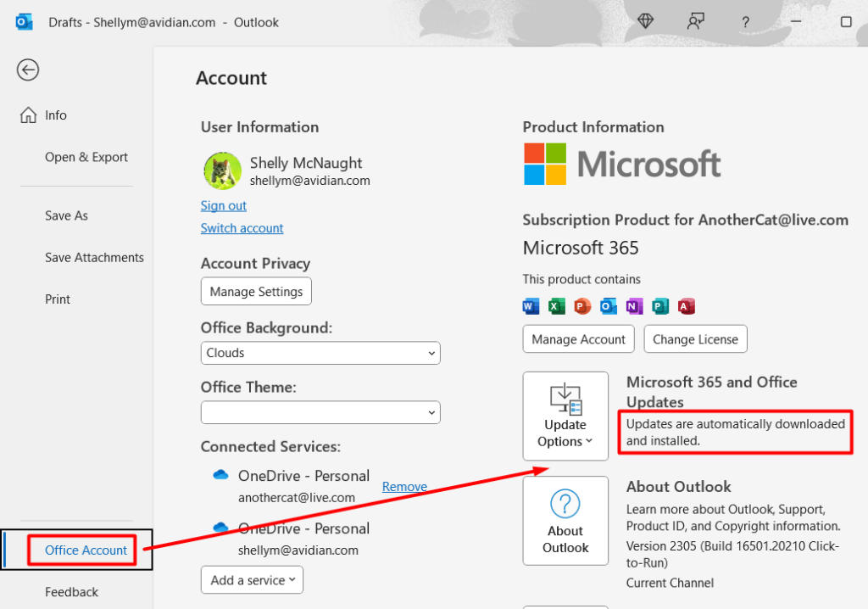Viewport: 868px width, 609px height.
Task: Open the Open & Export page
Action: [86, 158]
